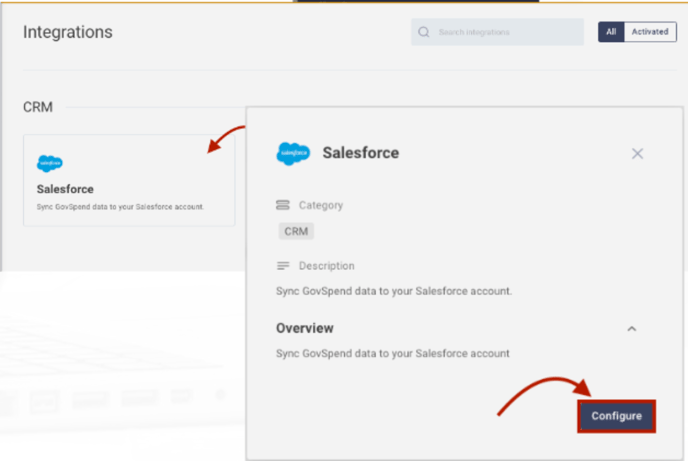Click the Description lines icon
The height and width of the screenshot is (461, 688).
[283, 266]
